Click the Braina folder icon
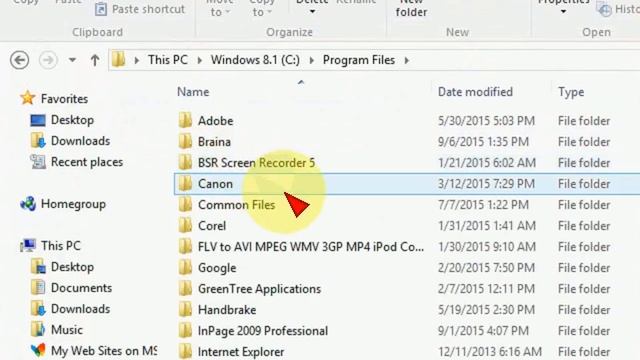This screenshot has width=640, height=360. pos(185,141)
